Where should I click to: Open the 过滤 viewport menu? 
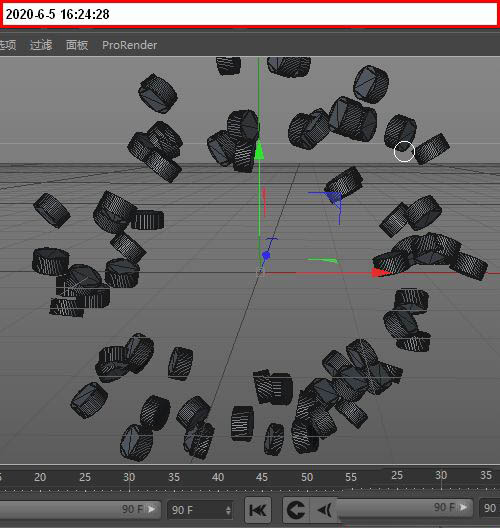pyautogui.click(x=41, y=45)
